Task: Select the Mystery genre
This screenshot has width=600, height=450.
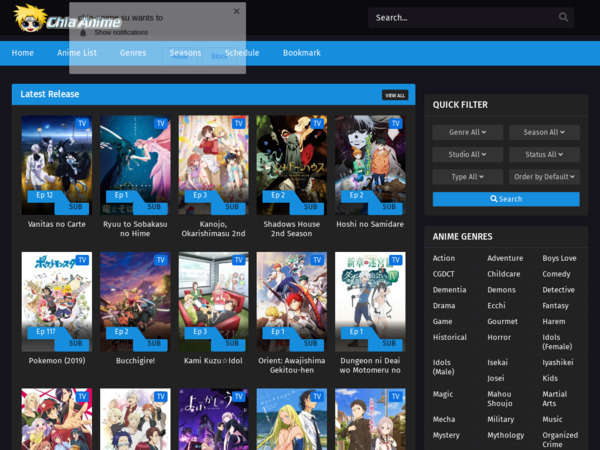Action: point(446,435)
